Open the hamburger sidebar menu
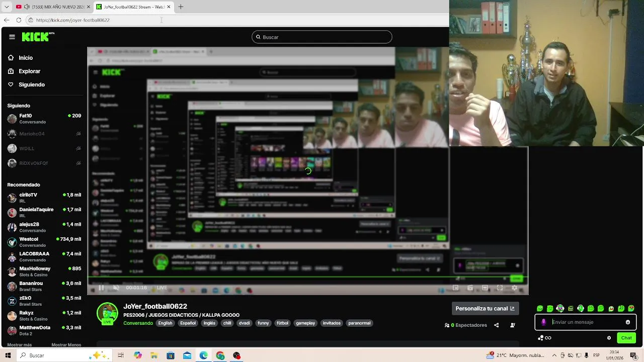The width and height of the screenshot is (644, 362). 12,37
